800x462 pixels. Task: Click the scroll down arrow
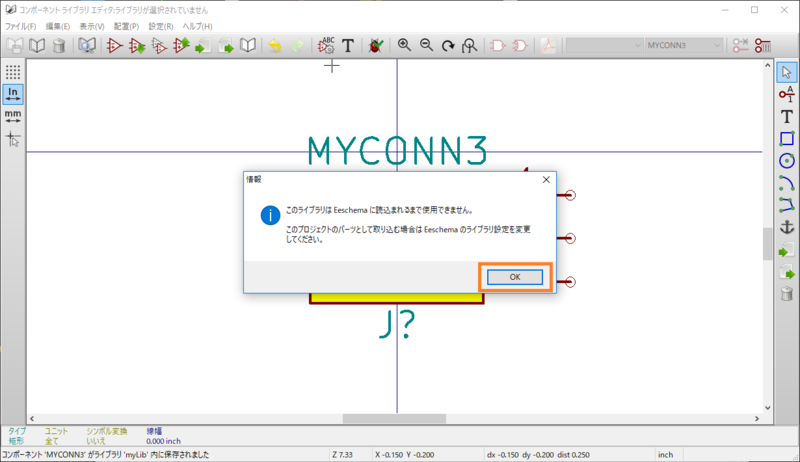coord(768,408)
